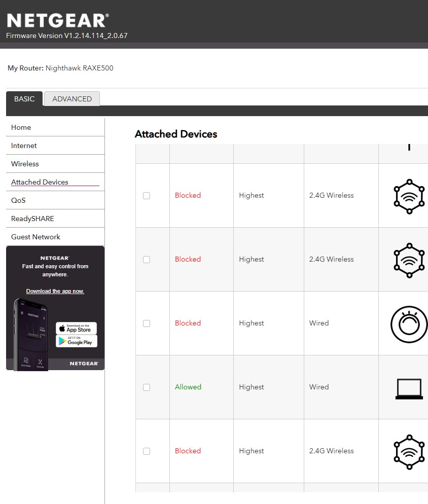Tick the checkbox of the last Blocked wireless device
The image size is (428, 504).
pyautogui.click(x=147, y=451)
